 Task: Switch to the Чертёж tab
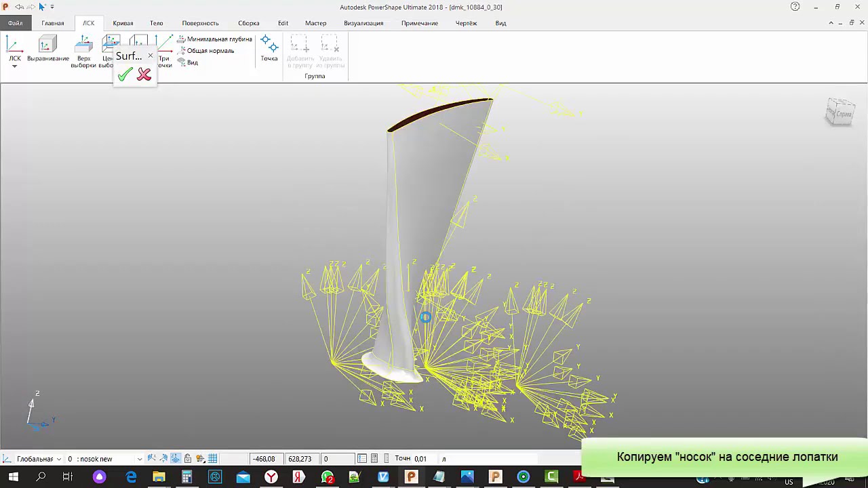466,23
